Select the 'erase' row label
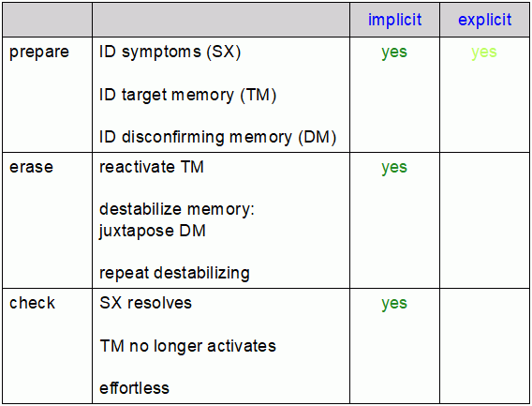The image size is (532, 406). [31, 167]
